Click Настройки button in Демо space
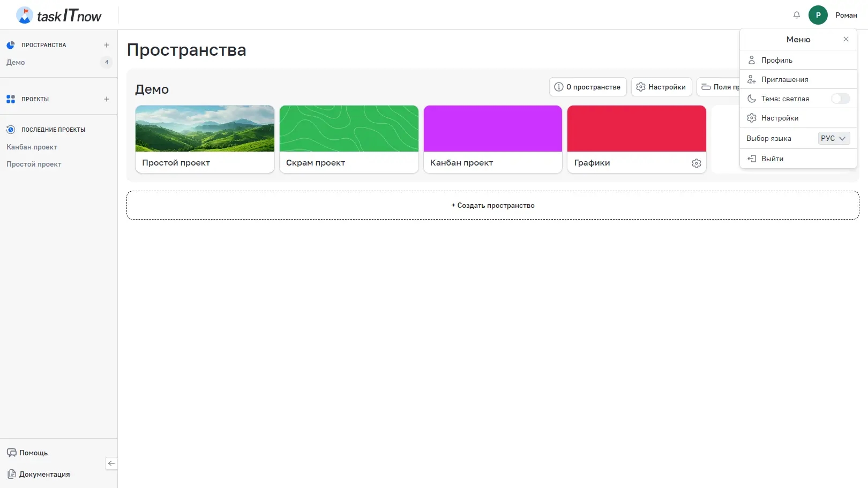Viewport: 868px width, 488px height. click(661, 87)
